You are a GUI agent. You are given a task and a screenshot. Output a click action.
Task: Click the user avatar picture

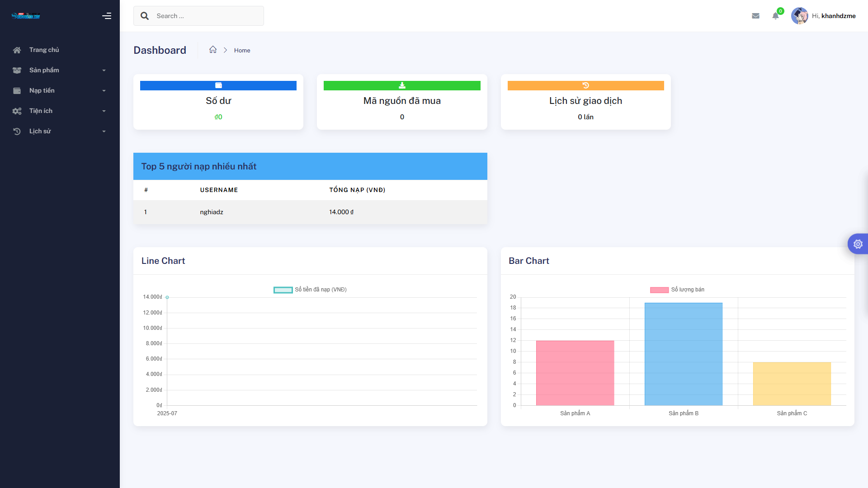pyautogui.click(x=799, y=16)
